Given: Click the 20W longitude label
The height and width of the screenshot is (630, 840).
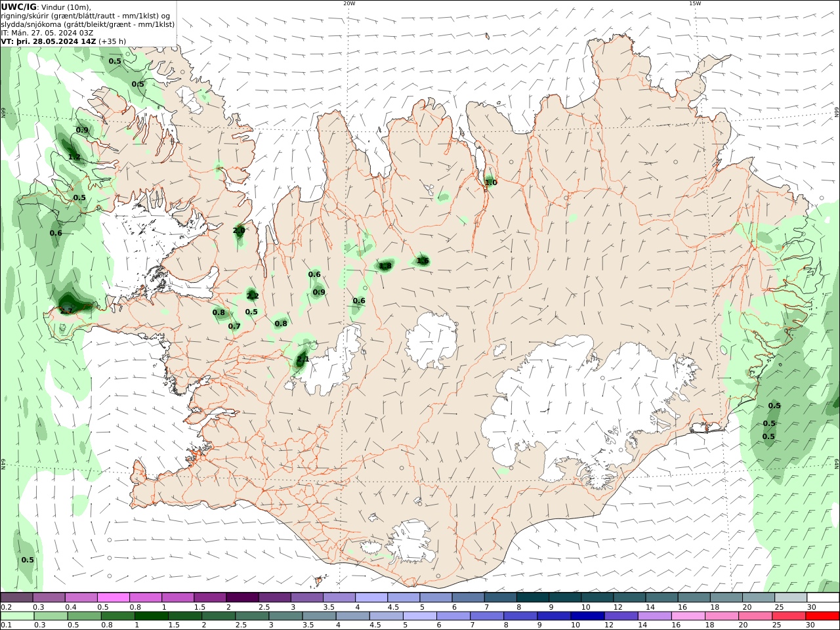Looking at the screenshot, I should click(x=349, y=3).
